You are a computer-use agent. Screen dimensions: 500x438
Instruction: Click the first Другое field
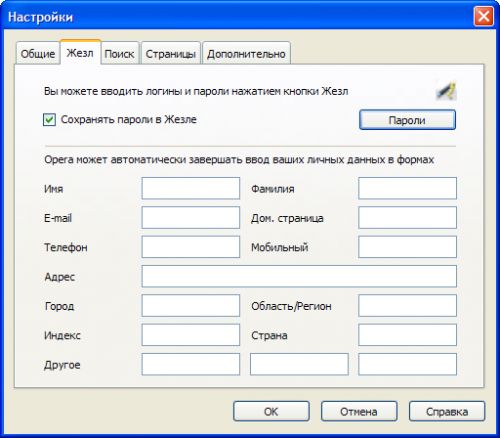191,364
